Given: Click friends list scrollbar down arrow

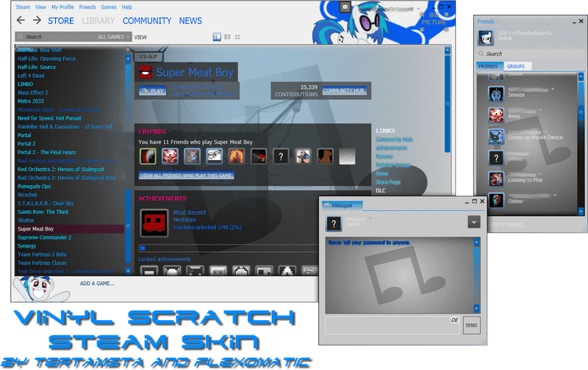Looking at the screenshot, I should coord(581,211).
